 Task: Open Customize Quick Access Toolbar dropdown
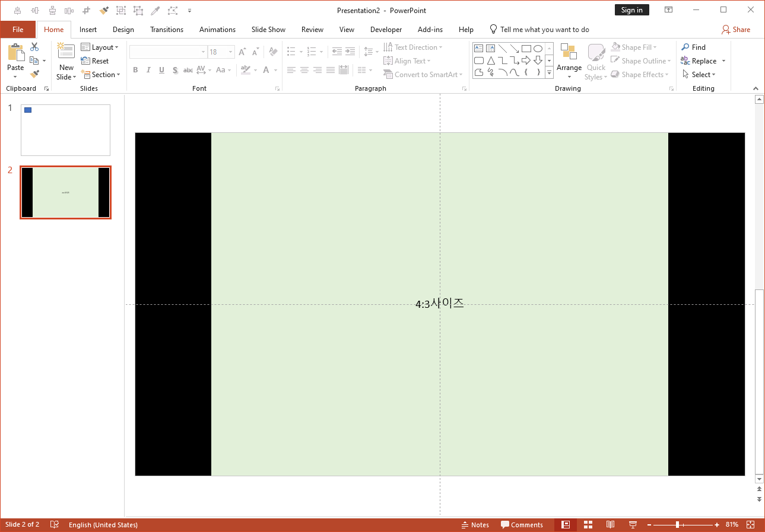coord(189,10)
